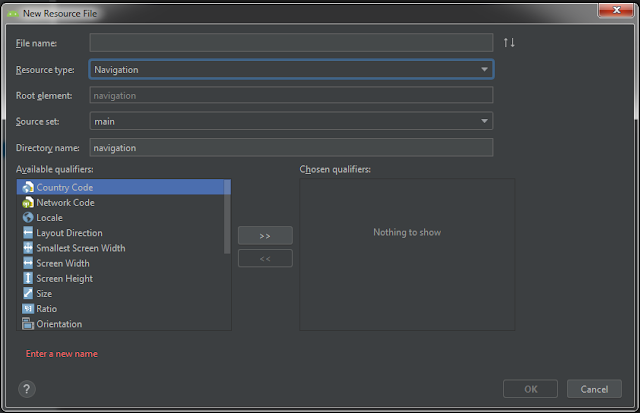Click the Network Code qualifier icon
640x413 pixels.
point(28,202)
